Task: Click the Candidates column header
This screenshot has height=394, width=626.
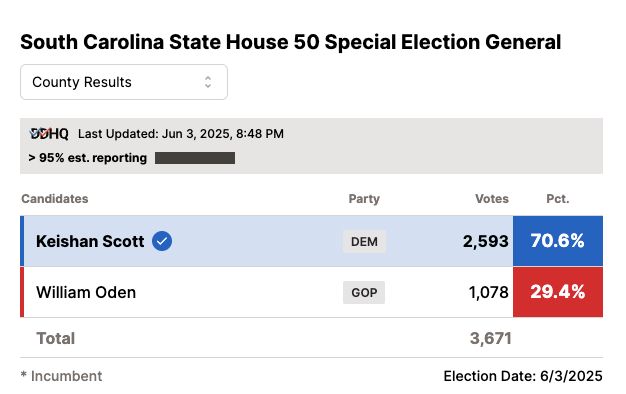Action: coord(55,199)
